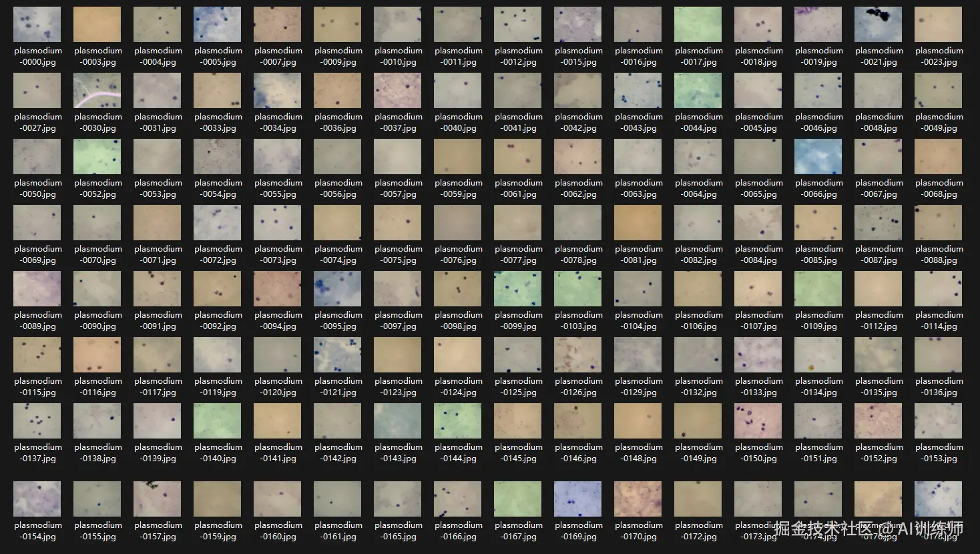Click the file name plasmodium-0027.jpg
Image resolution: width=980 pixels, height=554 pixels.
click(x=38, y=122)
